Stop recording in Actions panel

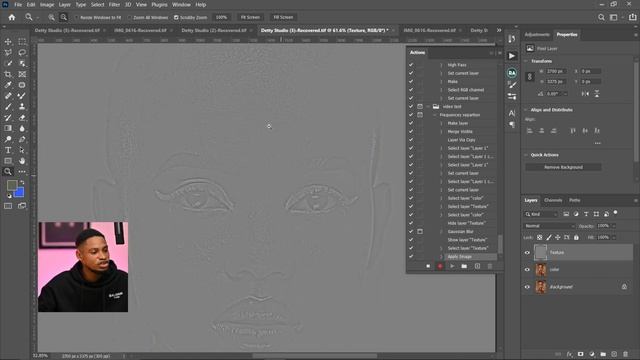(428, 266)
